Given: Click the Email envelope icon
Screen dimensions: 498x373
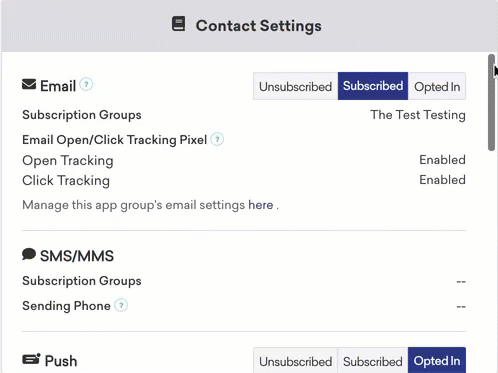Looking at the screenshot, I should pos(29,84).
